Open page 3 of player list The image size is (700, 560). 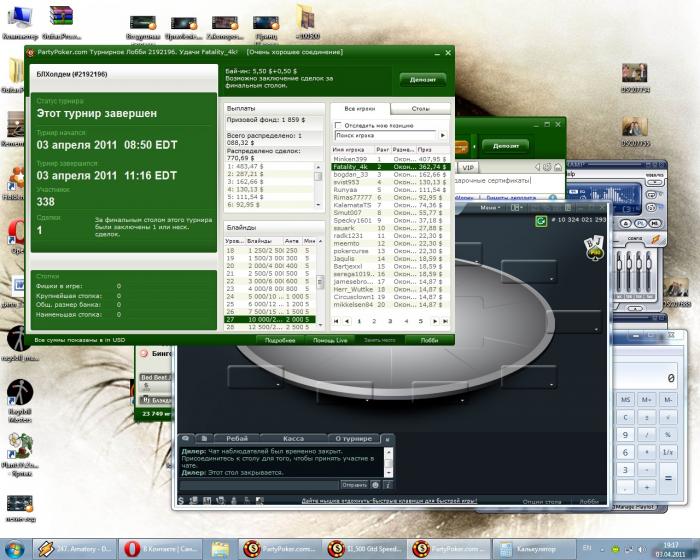point(391,321)
